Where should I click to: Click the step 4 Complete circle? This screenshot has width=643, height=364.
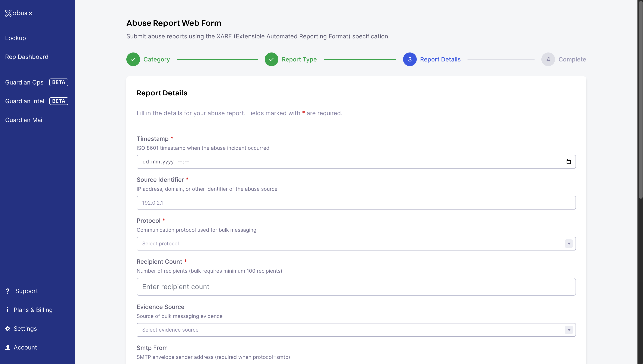(x=548, y=59)
